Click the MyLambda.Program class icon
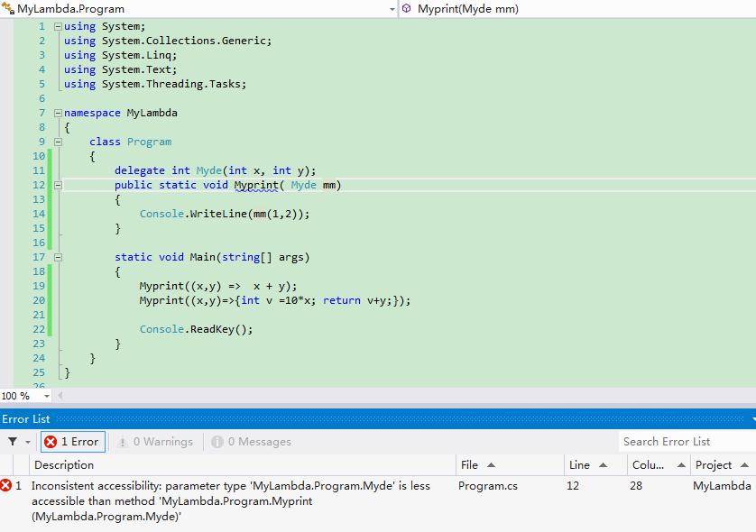 point(8,8)
